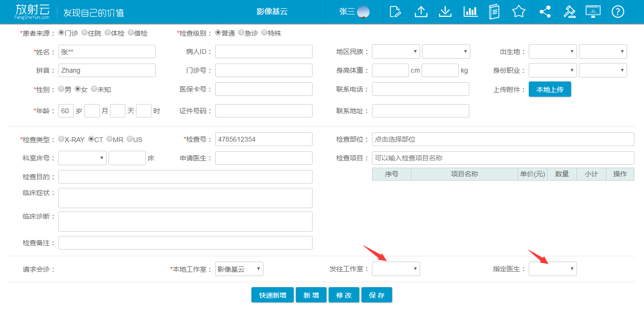
Task: Click the download arrow icon in header
Action: [445, 12]
